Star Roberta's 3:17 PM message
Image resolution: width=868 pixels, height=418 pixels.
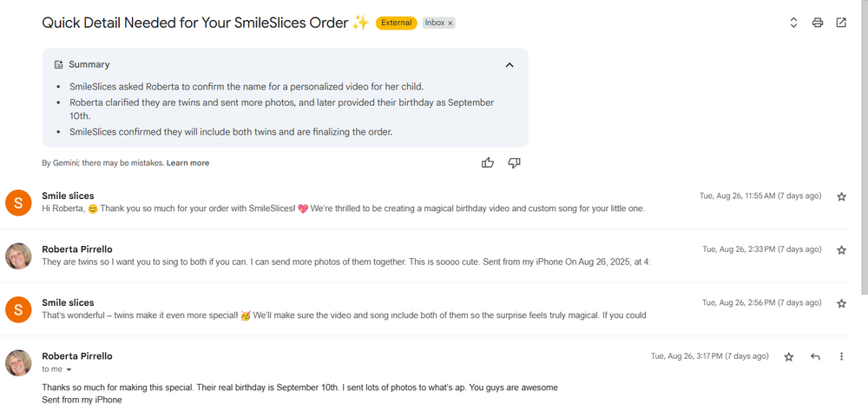pyautogui.click(x=789, y=356)
